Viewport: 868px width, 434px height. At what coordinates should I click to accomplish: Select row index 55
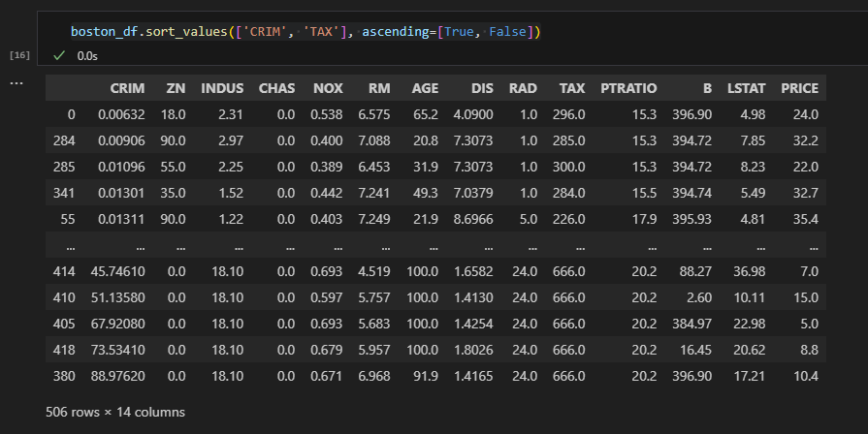[x=68, y=220]
